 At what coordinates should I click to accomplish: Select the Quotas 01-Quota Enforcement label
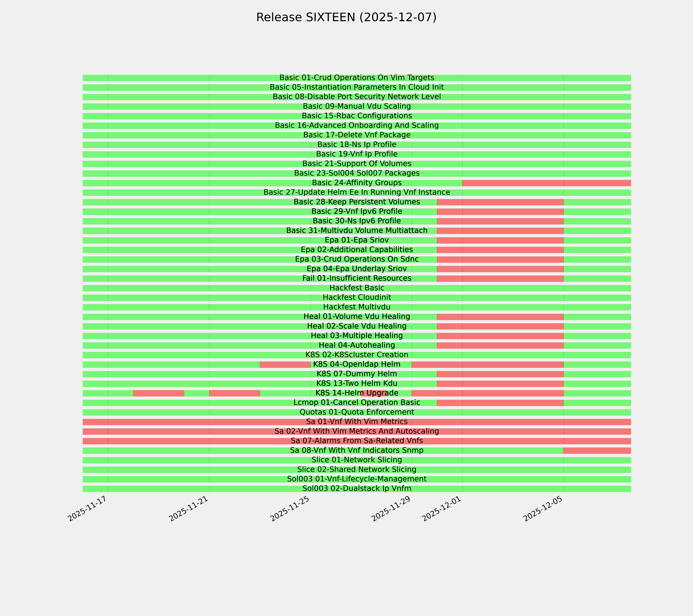click(357, 412)
